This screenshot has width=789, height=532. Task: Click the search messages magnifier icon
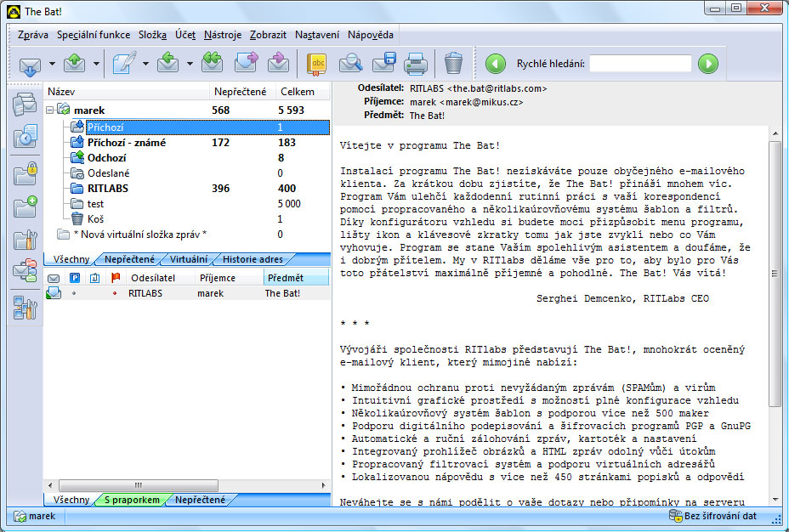pyautogui.click(x=350, y=64)
